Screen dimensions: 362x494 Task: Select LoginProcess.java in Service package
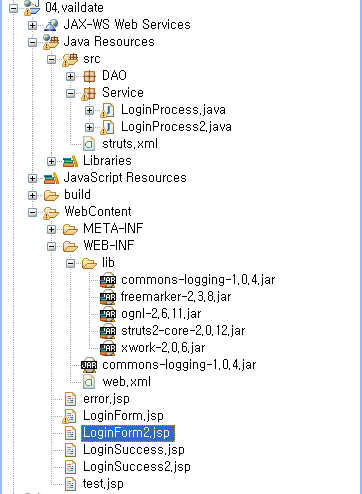pyautogui.click(x=173, y=110)
